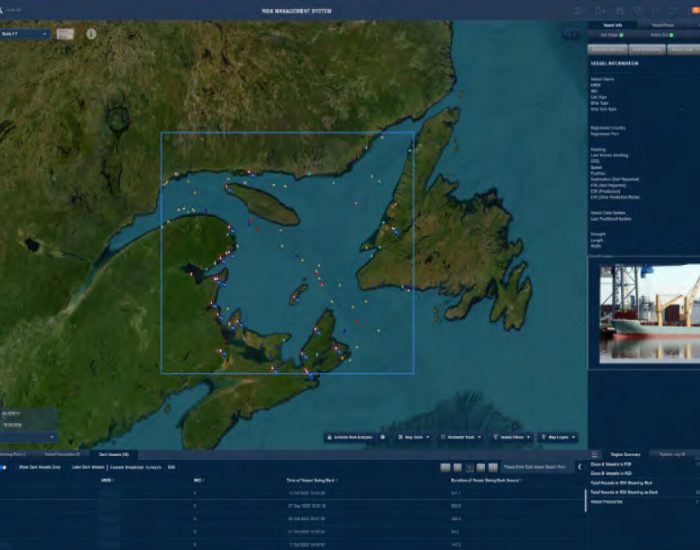Click the gear icon beside Activate Area Analysis
The height and width of the screenshot is (550, 700).
(x=383, y=437)
